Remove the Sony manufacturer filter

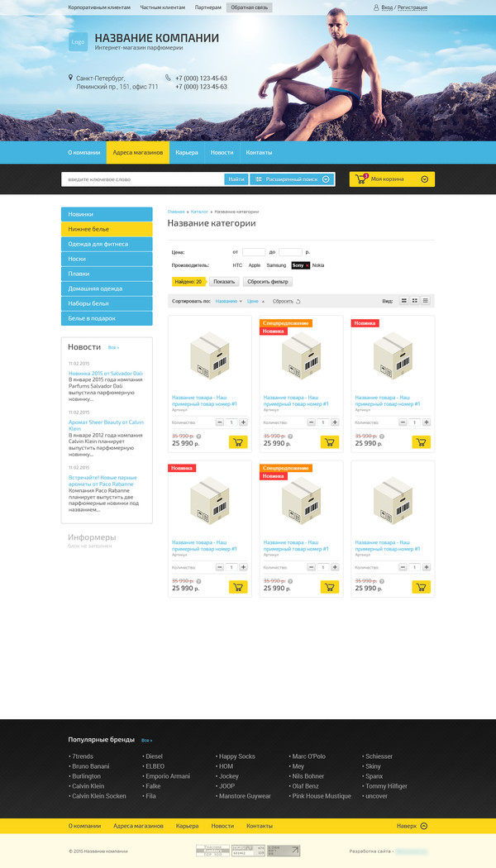pos(308,265)
